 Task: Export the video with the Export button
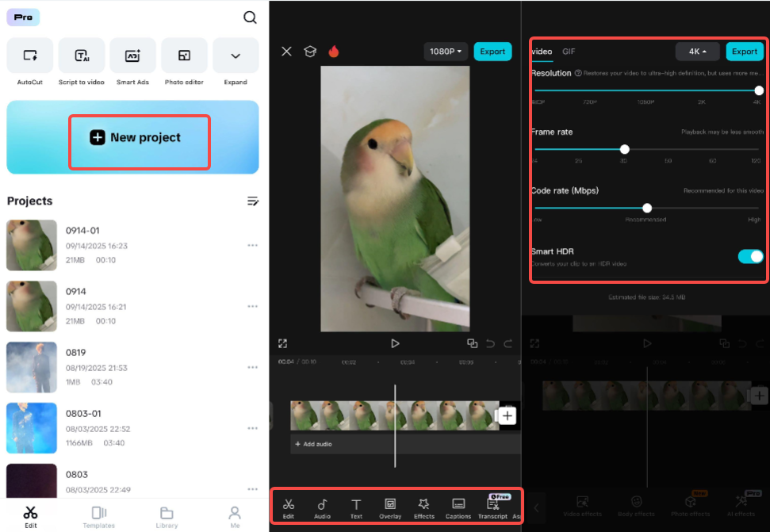492,50
